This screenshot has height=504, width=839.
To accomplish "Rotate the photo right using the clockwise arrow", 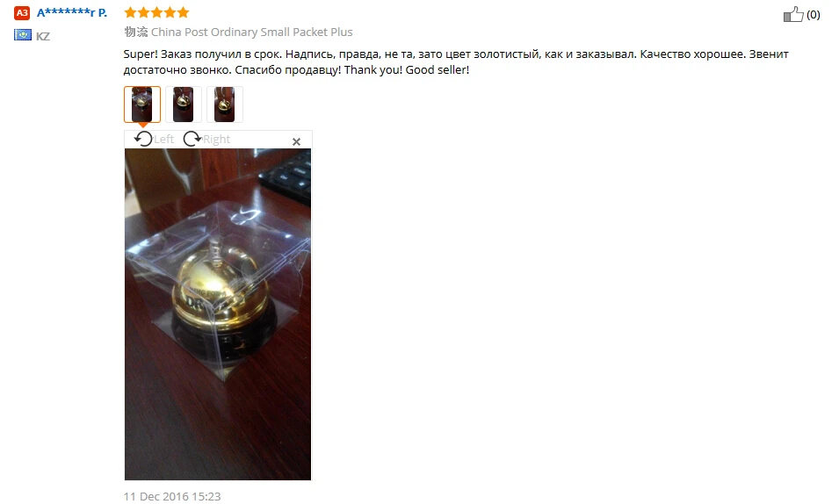I will pyautogui.click(x=192, y=139).
